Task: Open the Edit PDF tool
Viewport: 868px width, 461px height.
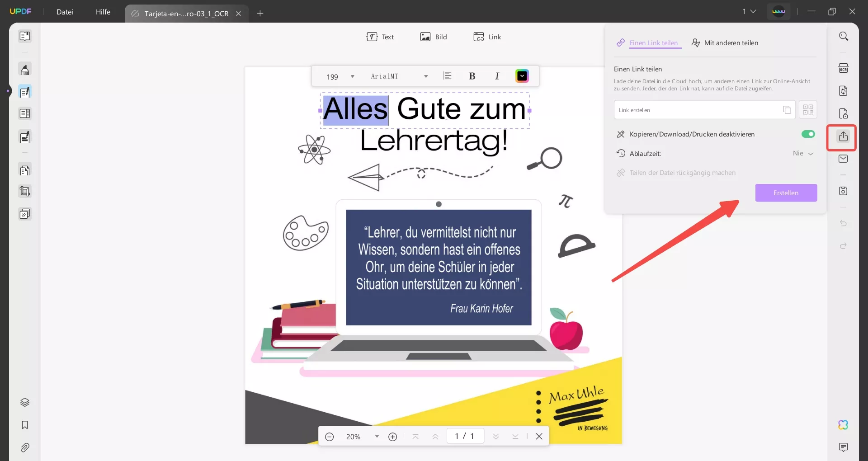Action: pyautogui.click(x=25, y=92)
